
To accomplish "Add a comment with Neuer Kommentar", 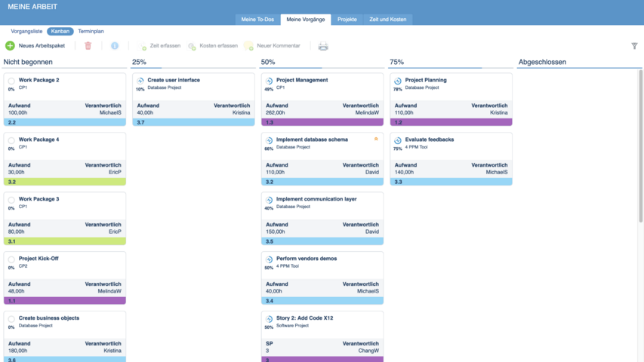I will [249, 46].
